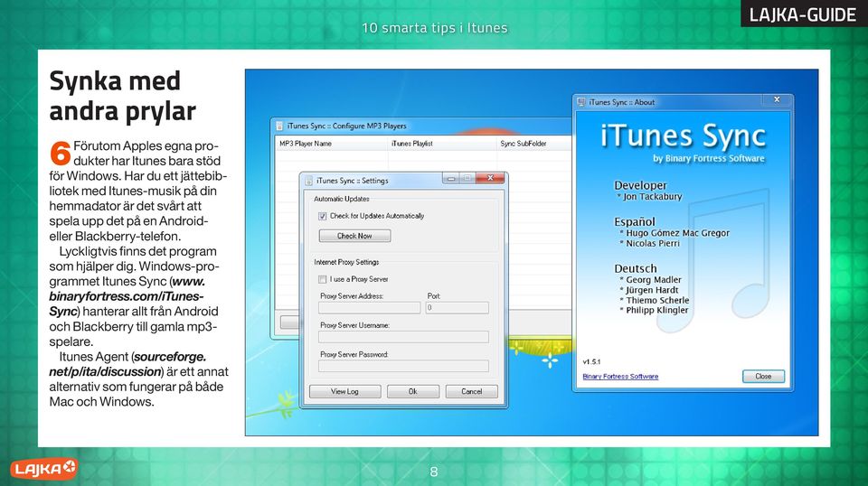Click the version text v1.5.1
The height and width of the screenshot is (486, 868).
point(591,362)
